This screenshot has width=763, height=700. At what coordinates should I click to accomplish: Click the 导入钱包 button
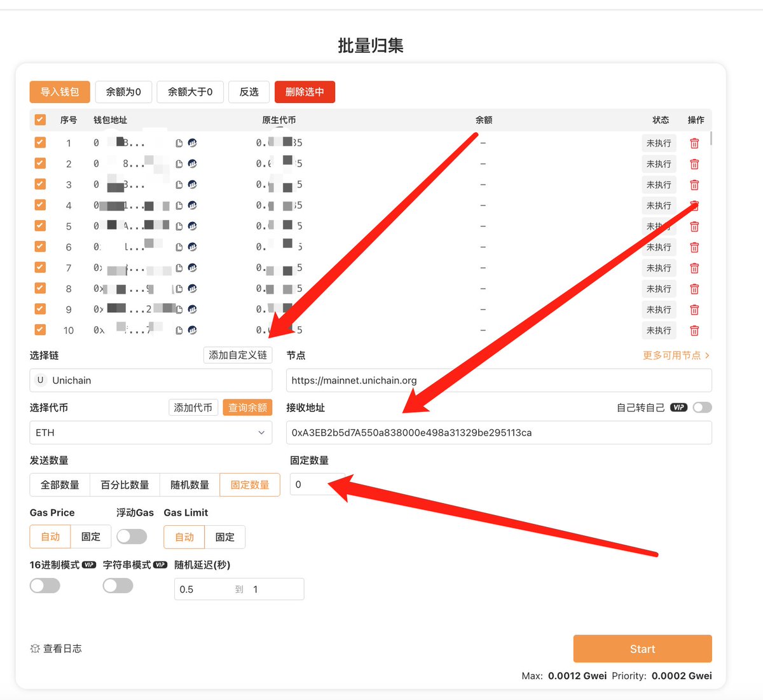click(60, 92)
